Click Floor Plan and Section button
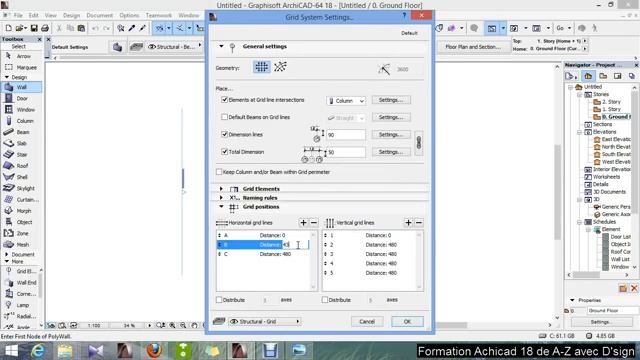This screenshot has height=360, width=640. (x=473, y=47)
